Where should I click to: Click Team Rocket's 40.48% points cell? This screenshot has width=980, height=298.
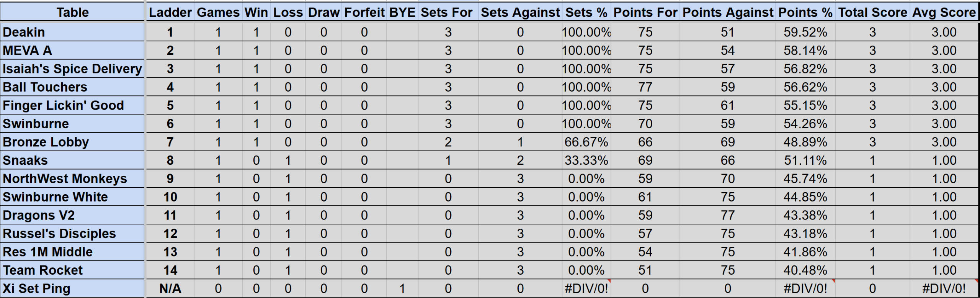pos(805,270)
